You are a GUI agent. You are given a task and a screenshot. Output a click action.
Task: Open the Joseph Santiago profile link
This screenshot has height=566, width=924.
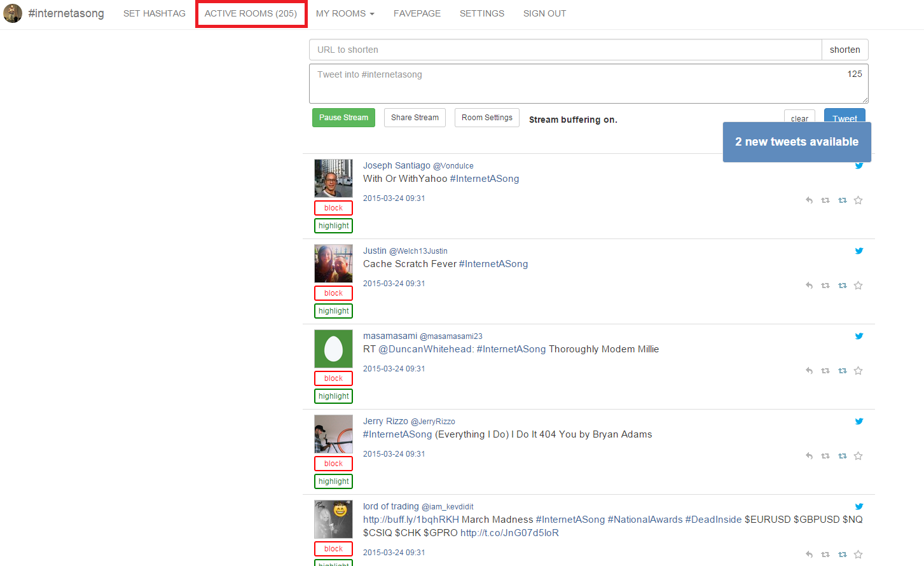tap(397, 165)
